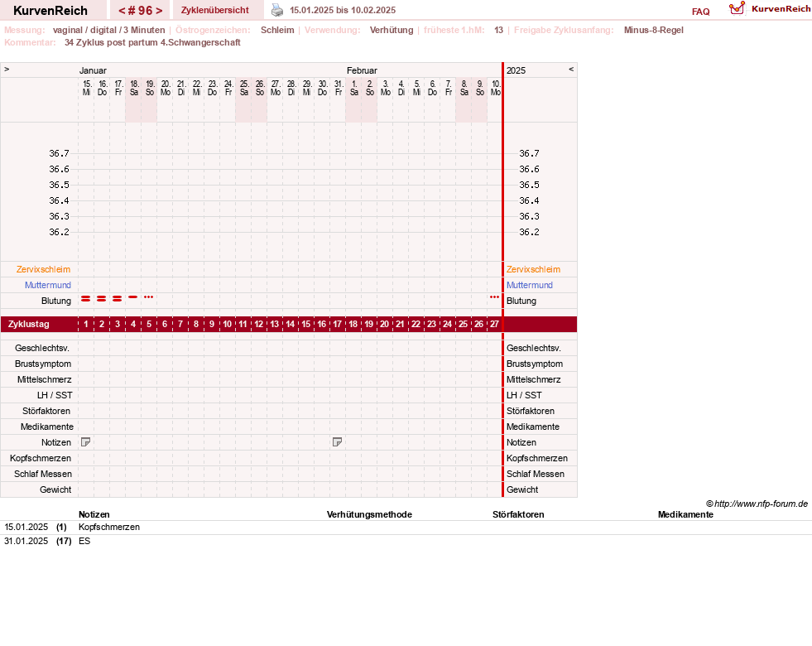Open the note icon on 31 January
This screenshot has width=812, height=646.
tap(337, 442)
